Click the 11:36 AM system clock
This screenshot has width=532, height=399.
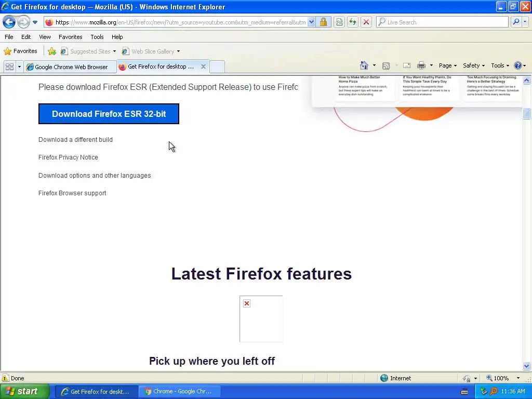pos(513,392)
